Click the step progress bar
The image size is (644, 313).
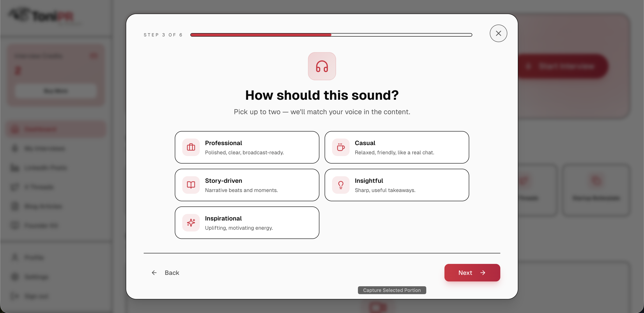[x=331, y=35]
